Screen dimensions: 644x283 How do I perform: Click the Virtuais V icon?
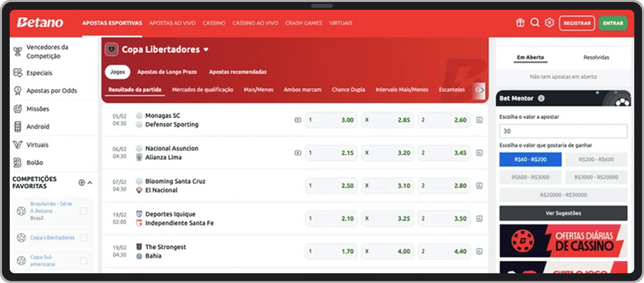click(18, 144)
